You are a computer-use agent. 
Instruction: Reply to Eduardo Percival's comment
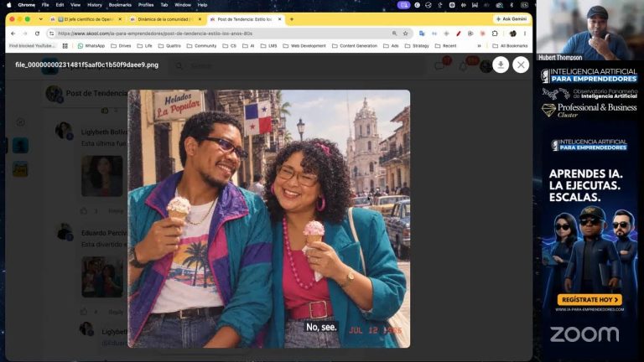[116, 312]
